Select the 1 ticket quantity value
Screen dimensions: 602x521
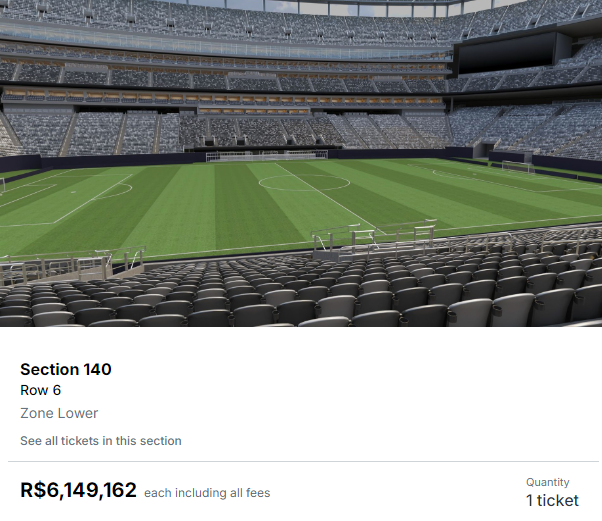coord(552,500)
